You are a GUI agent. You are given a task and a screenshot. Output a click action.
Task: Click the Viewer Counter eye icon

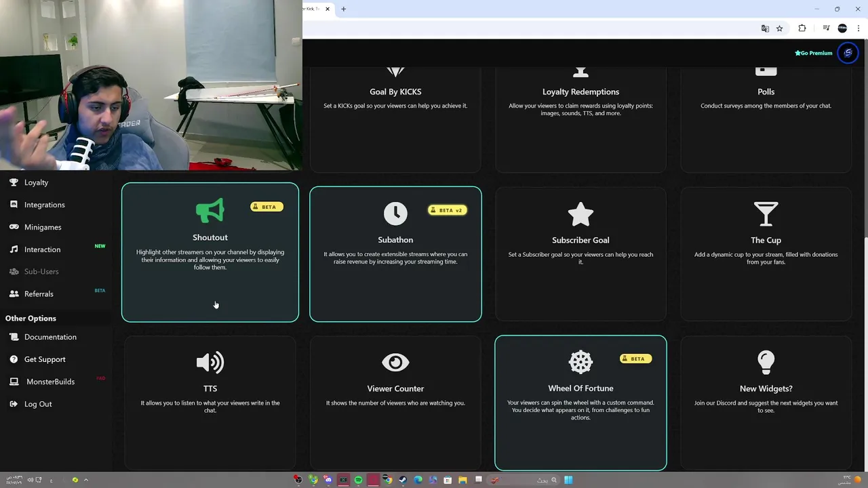395,363
